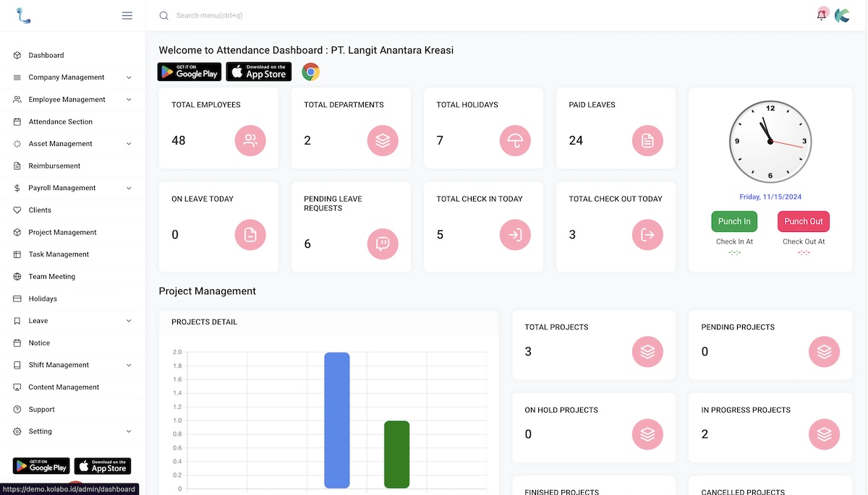
Task: Click the green bar in Projects Detail chart
Action: (x=397, y=455)
